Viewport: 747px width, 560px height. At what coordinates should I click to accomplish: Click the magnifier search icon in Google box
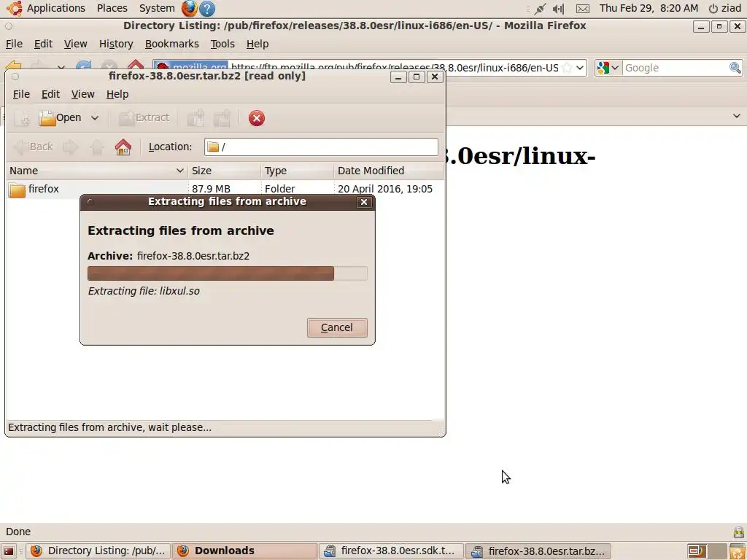pyautogui.click(x=735, y=68)
